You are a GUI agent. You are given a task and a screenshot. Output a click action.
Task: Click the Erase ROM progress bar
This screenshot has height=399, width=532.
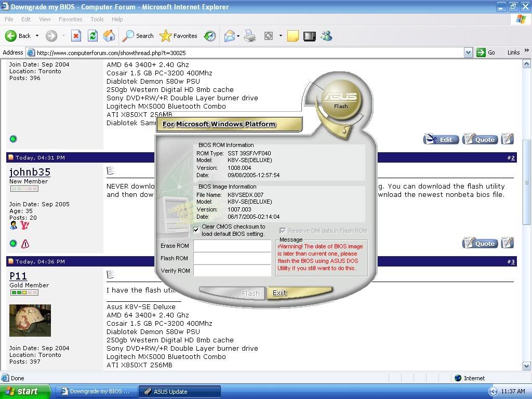coord(232,246)
